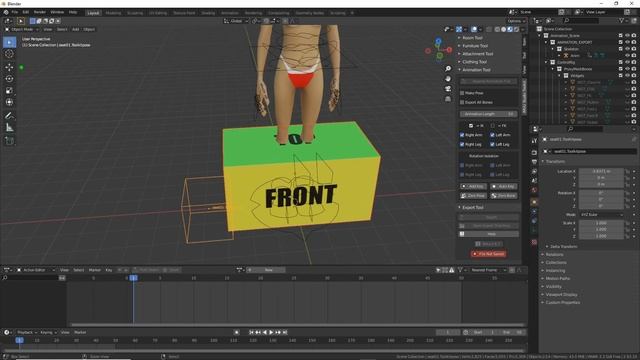Select the Add Cube tool
This screenshot has width=640, height=360.
9,141
